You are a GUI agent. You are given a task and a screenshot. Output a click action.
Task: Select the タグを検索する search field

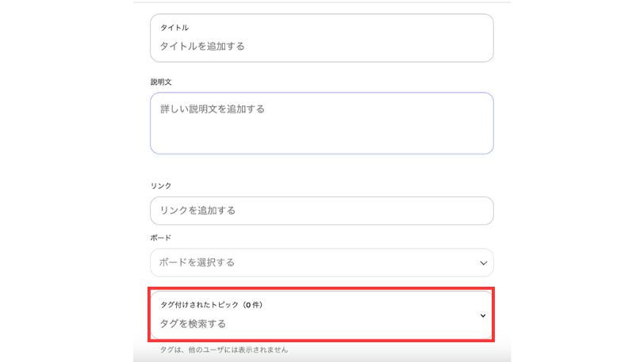pos(194,323)
